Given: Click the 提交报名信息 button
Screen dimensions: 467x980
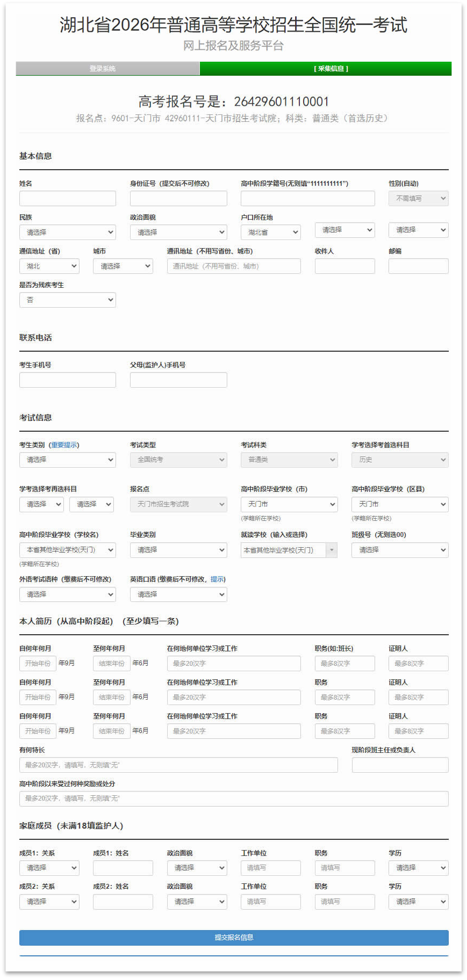Looking at the screenshot, I should 234,938.
